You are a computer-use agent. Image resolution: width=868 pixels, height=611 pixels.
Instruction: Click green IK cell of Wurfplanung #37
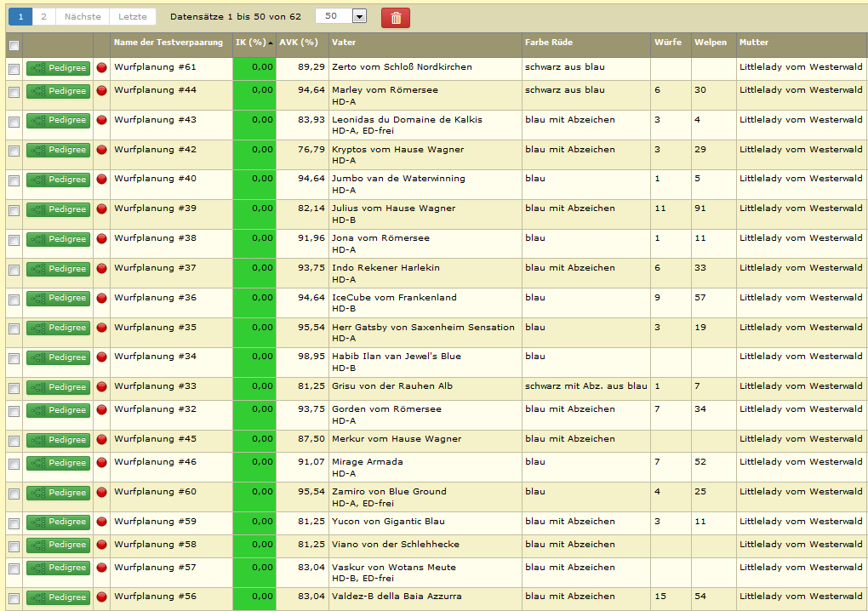pyautogui.click(x=254, y=273)
